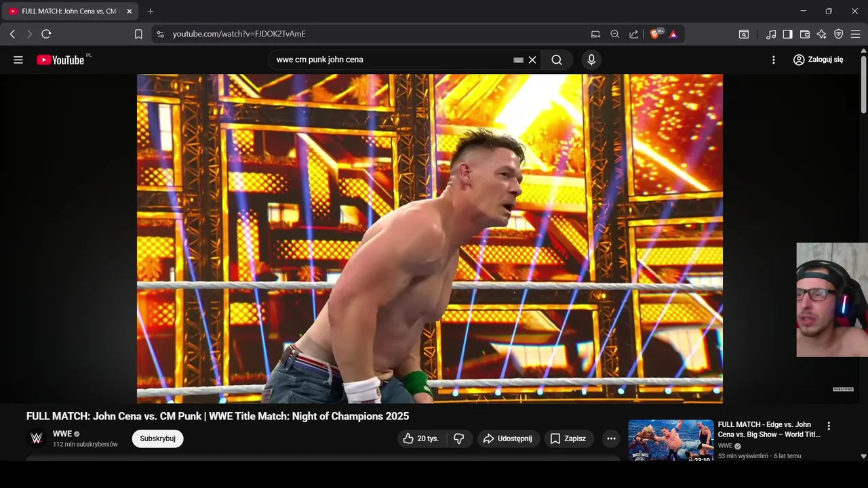
Task: Toggle the browser sidebar panel
Action: coord(787,34)
